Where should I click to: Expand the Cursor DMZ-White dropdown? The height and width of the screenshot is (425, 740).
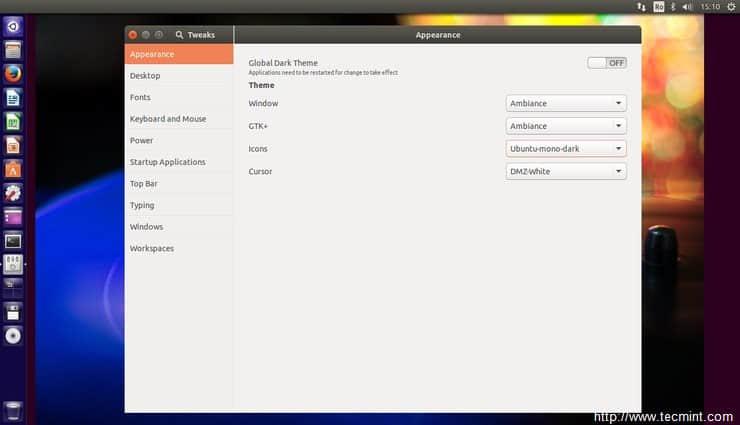click(x=566, y=171)
